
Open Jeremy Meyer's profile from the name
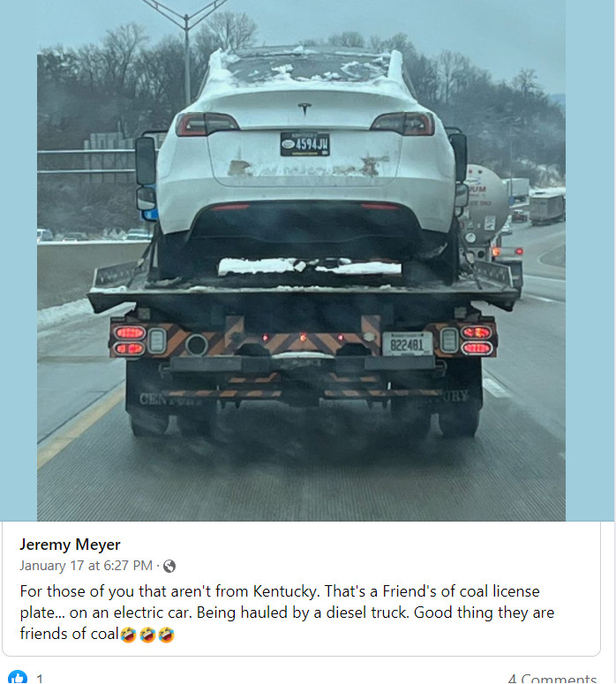[70, 545]
